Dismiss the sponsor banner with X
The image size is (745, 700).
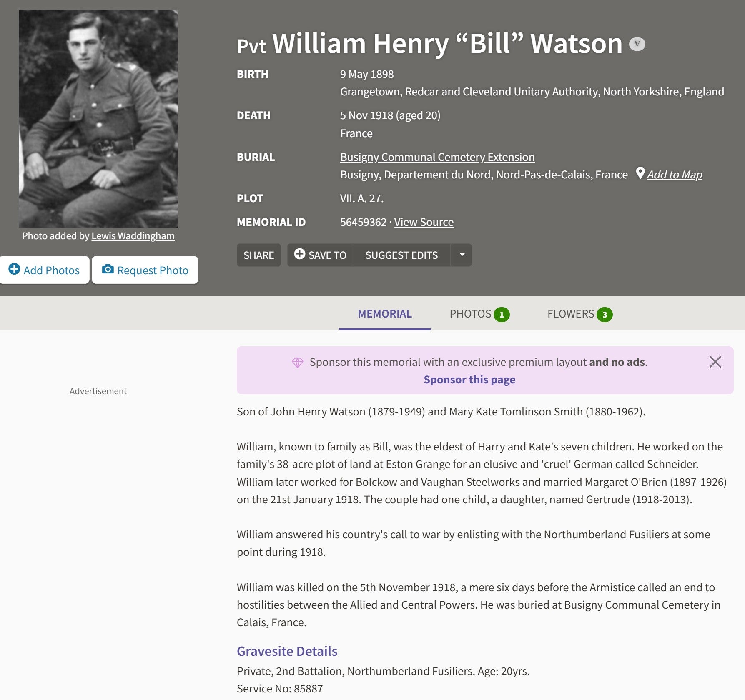(x=715, y=362)
